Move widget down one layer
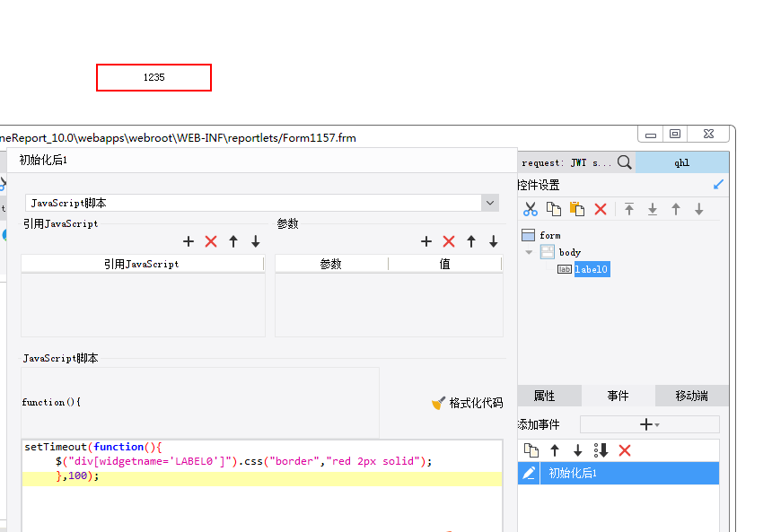The width and height of the screenshot is (772, 532). click(699, 209)
